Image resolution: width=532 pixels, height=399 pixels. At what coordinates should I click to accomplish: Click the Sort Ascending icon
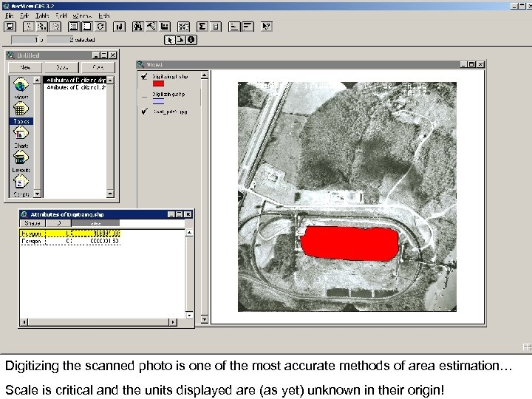coord(234,27)
